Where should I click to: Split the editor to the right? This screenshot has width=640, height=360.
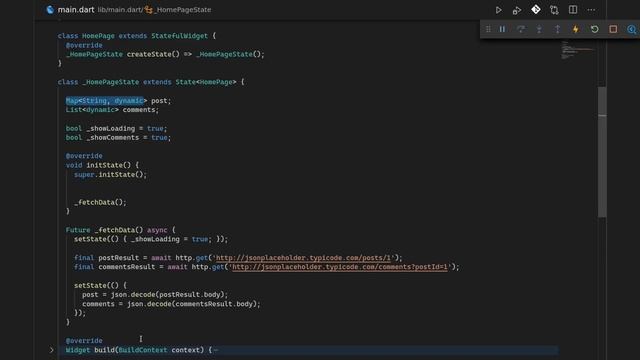click(573, 9)
